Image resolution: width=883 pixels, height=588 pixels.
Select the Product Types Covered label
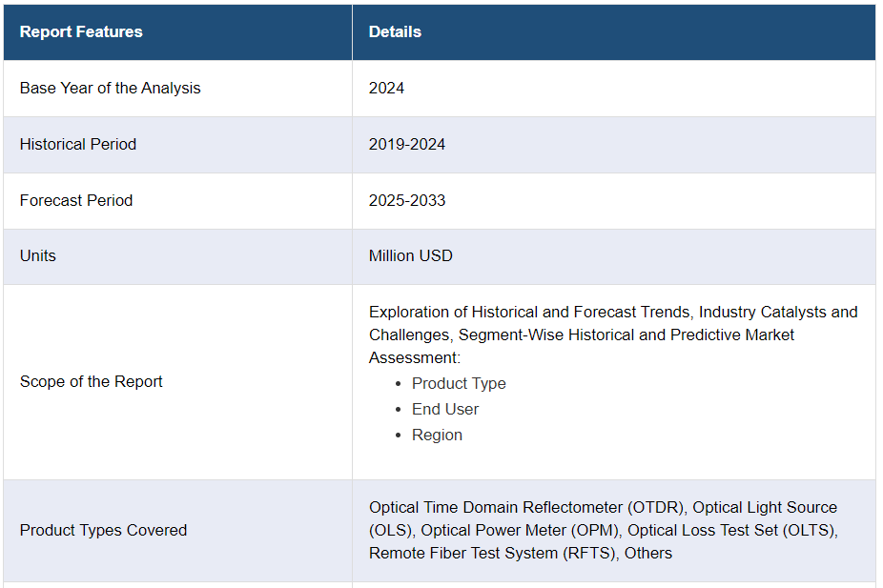tap(103, 530)
